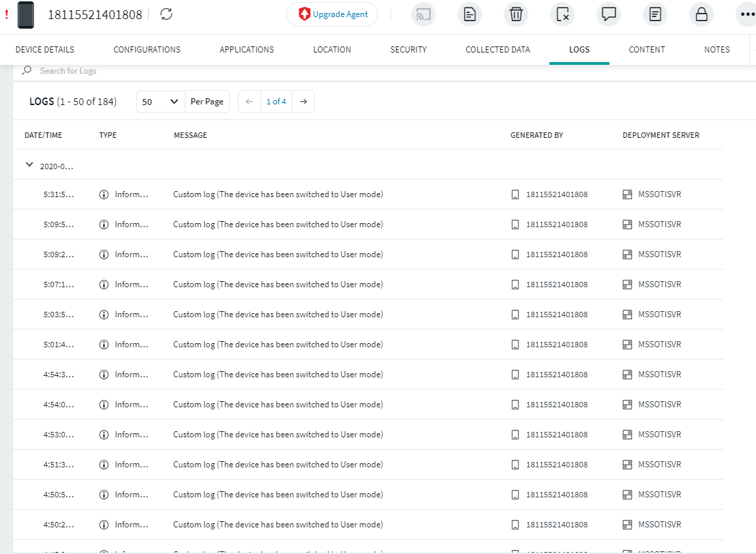Image resolution: width=756 pixels, height=554 pixels.
Task: Click the refresh icon beside device name
Action: pos(166,14)
